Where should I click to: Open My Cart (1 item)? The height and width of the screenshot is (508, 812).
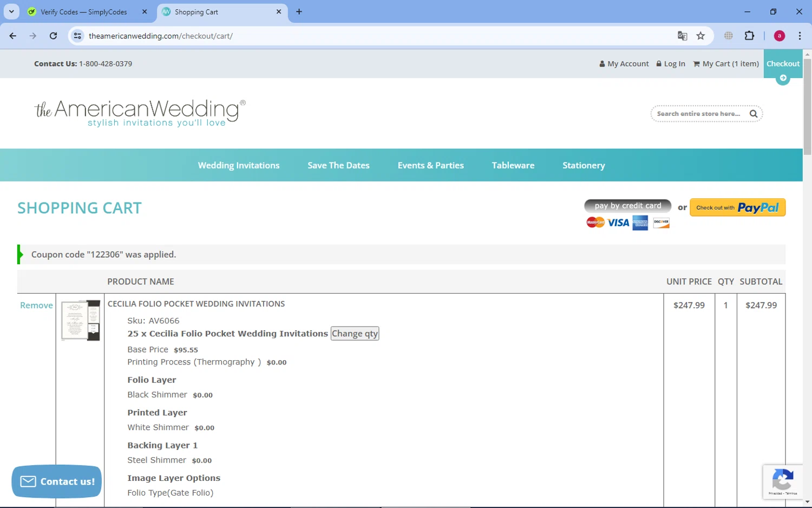point(726,64)
